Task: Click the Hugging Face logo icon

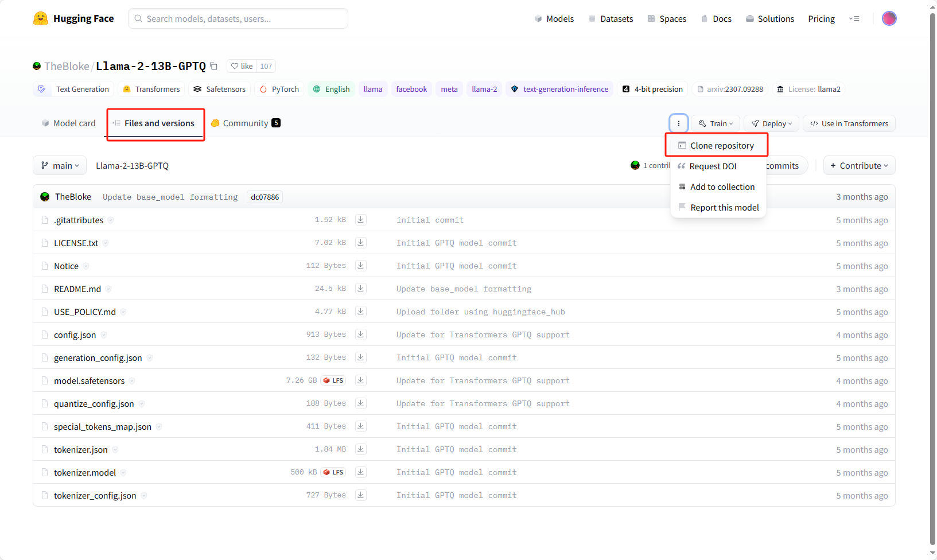Action: tap(40, 18)
